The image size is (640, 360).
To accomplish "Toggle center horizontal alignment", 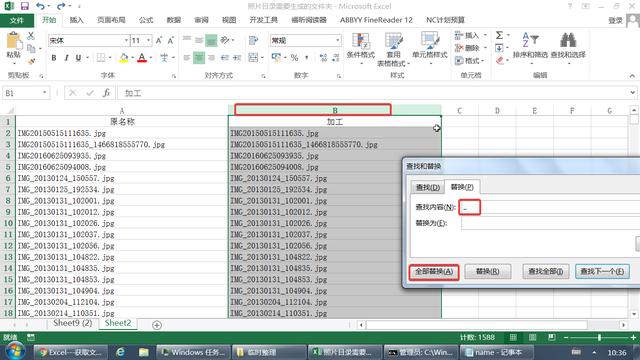I will tap(199, 58).
